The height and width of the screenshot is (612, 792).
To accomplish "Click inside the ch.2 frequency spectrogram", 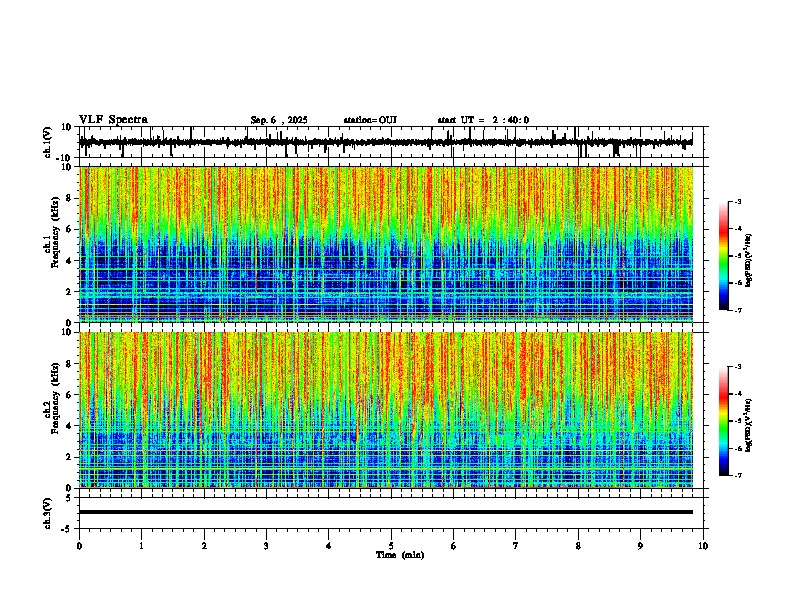I will point(385,410).
